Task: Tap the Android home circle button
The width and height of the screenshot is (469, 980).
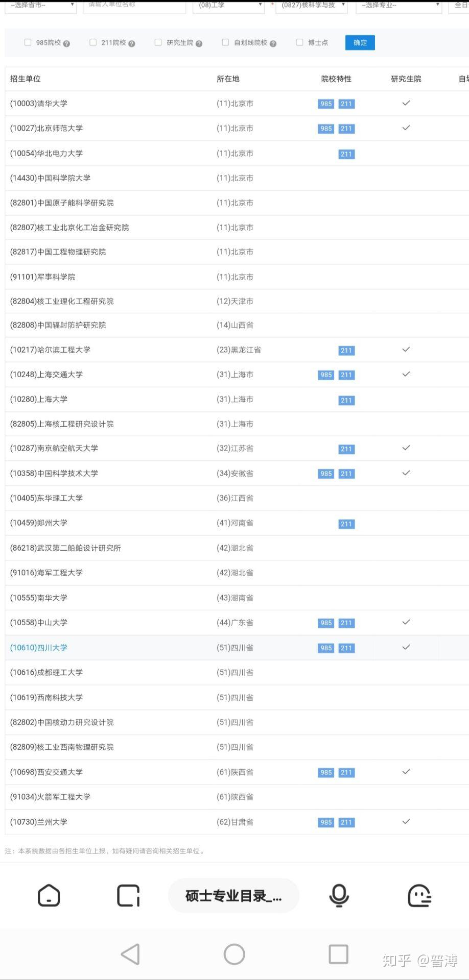Action: (x=235, y=954)
